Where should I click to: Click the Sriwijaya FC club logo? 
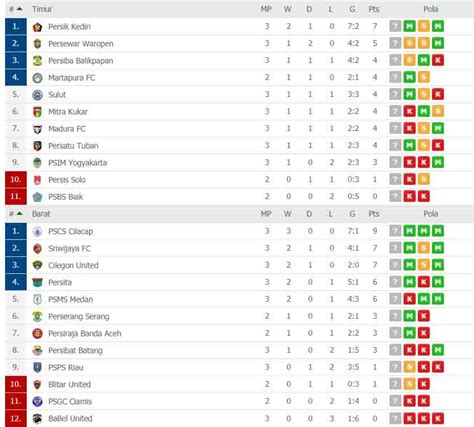[37, 248]
